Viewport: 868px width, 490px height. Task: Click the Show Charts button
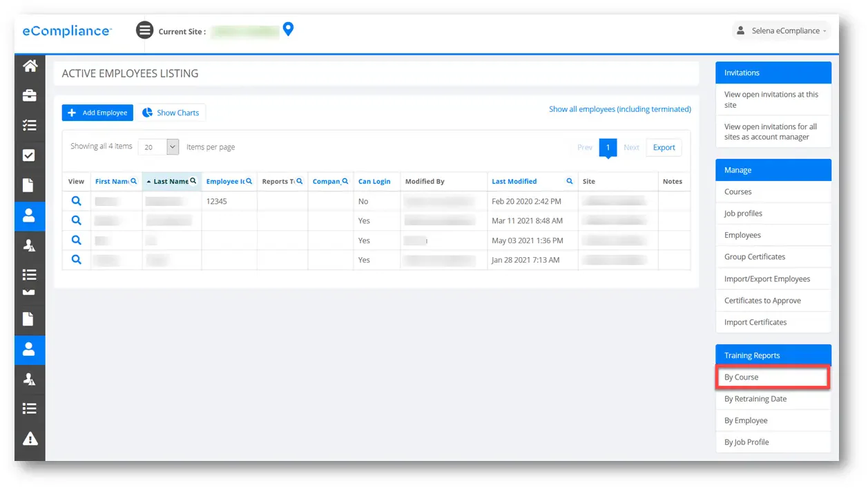coord(171,113)
